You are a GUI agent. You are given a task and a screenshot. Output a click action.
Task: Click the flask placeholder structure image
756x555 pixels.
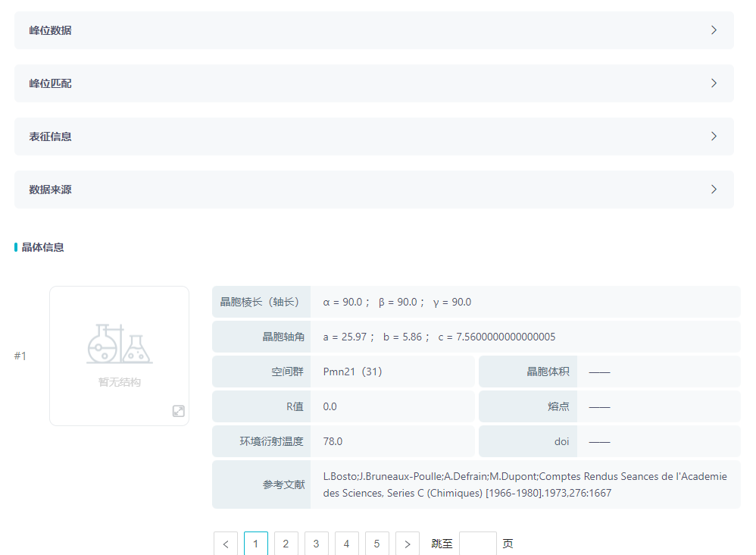pyautogui.click(x=120, y=343)
